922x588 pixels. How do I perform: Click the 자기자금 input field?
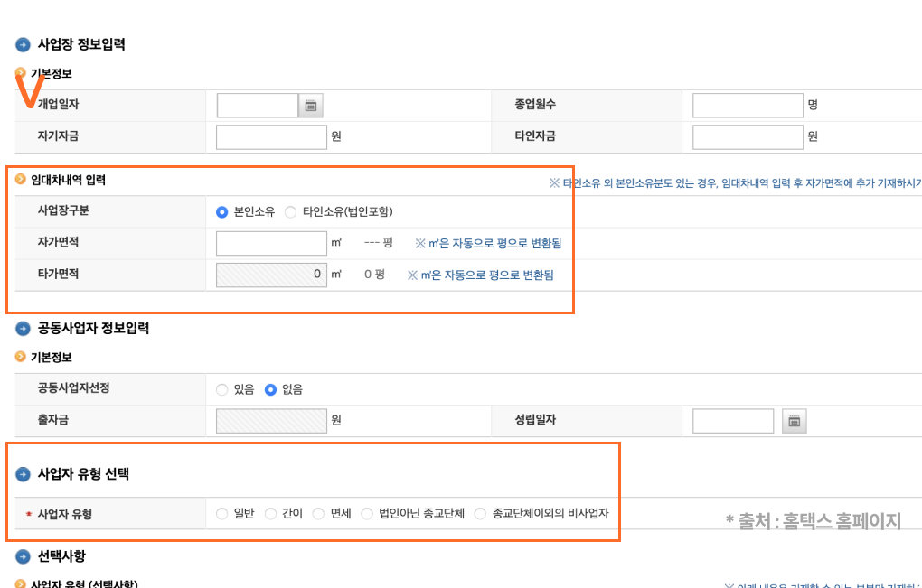269,136
